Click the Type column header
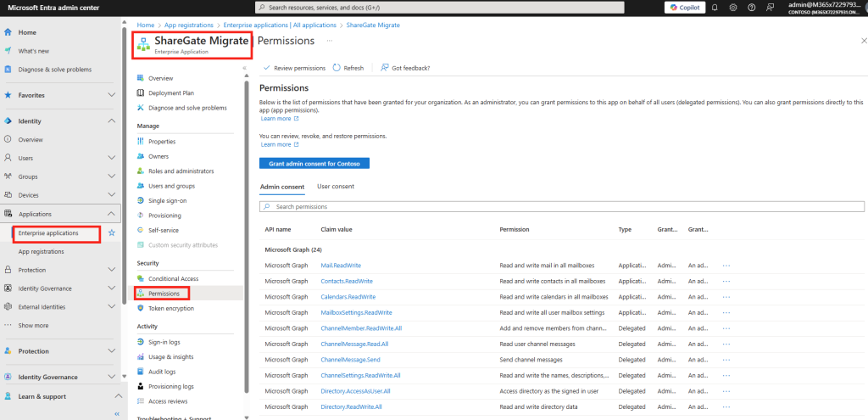868x420 pixels. 625,229
